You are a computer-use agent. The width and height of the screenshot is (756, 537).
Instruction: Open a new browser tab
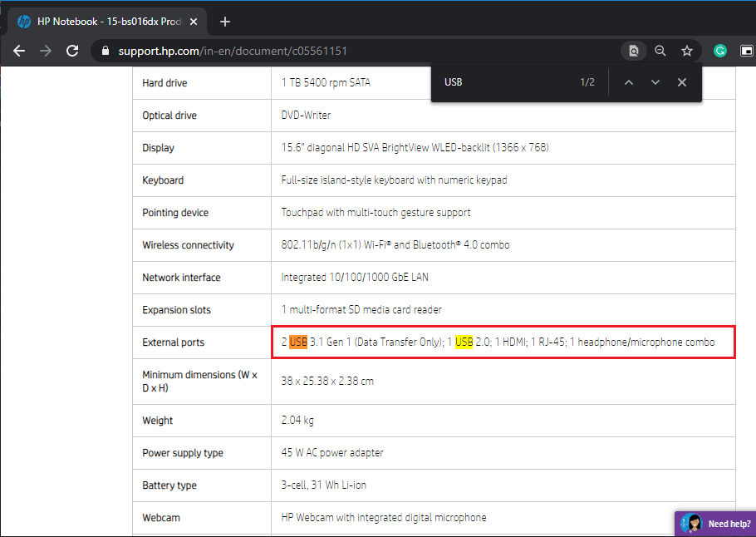coord(224,22)
